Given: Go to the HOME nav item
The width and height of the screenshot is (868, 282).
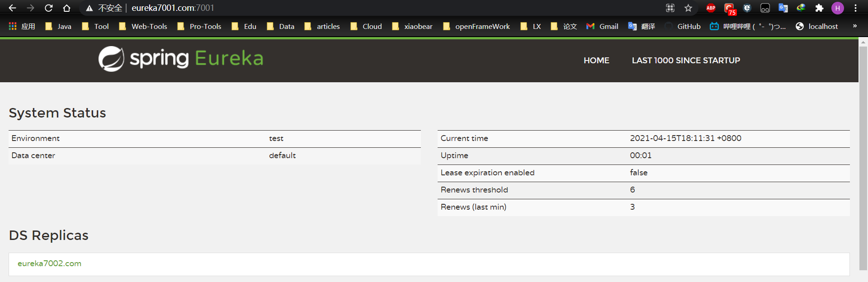Looking at the screenshot, I should tap(596, 61).
